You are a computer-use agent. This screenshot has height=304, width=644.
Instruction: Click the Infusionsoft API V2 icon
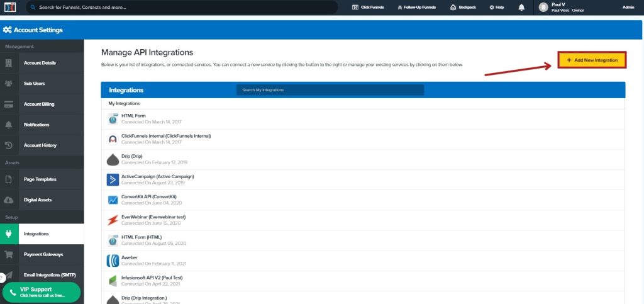[113, 281]
